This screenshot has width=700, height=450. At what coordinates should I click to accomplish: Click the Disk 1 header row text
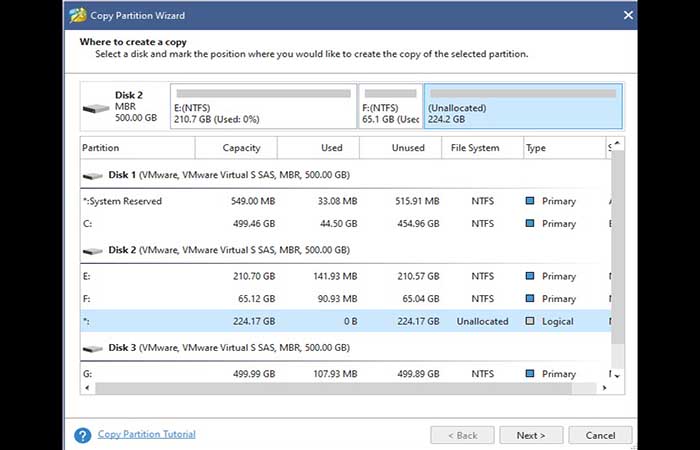click(229, 175)
